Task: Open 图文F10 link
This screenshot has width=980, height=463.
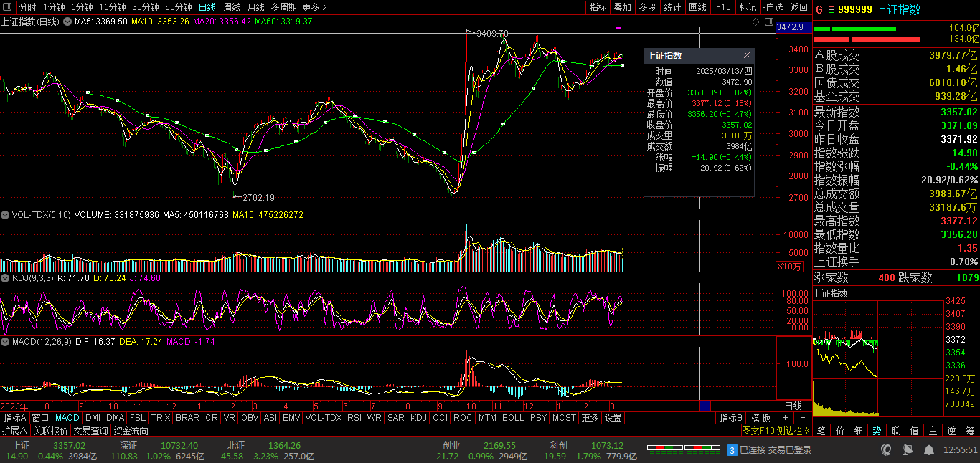Action: 758,431
